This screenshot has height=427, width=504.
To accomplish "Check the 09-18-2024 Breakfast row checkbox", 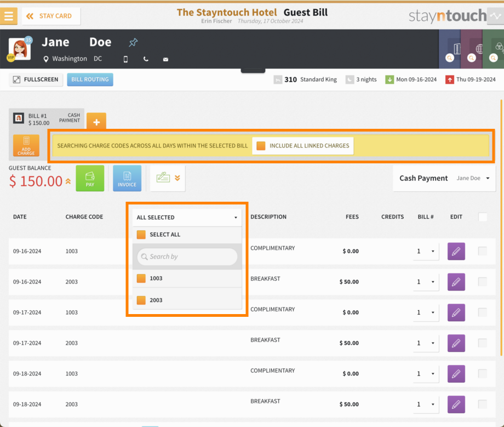I will (x=483, y=404).
